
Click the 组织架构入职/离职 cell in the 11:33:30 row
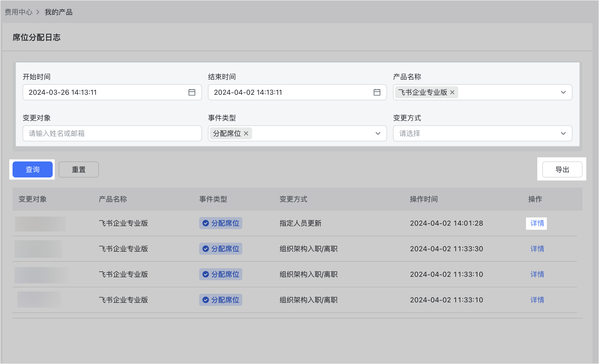pyautogui.click(x=309, y=249)
